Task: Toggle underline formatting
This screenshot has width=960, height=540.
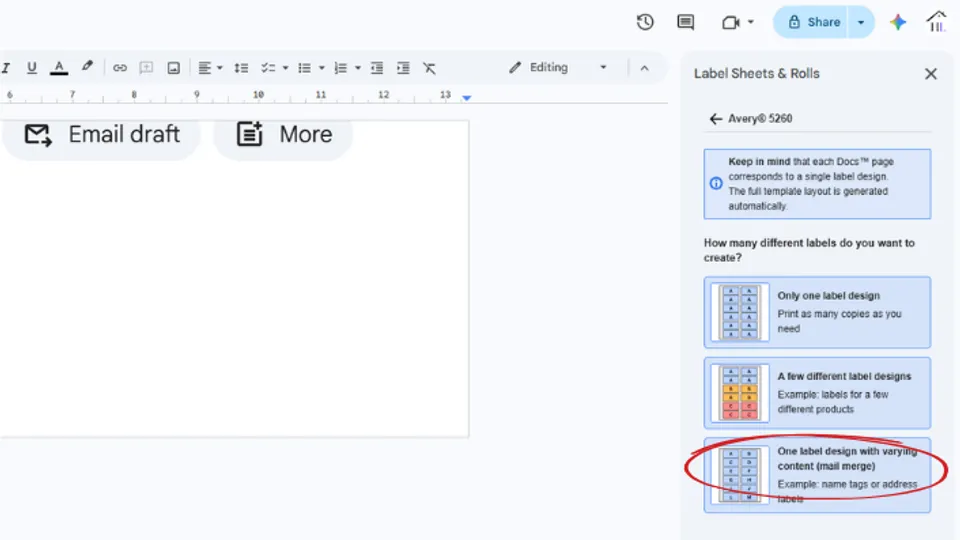Action: pyautogui.click(x=32, y=67)
